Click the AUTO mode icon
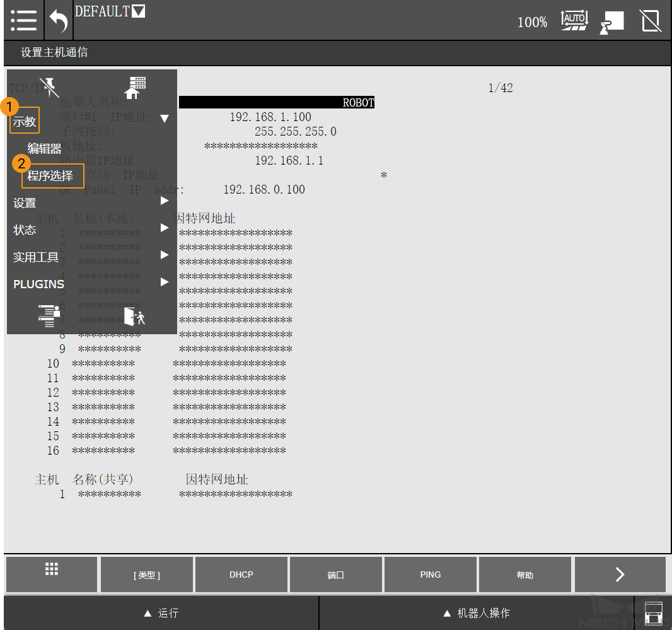Image resolution: width=672 pixels, height=630 pixels. [x=574, y=20]
